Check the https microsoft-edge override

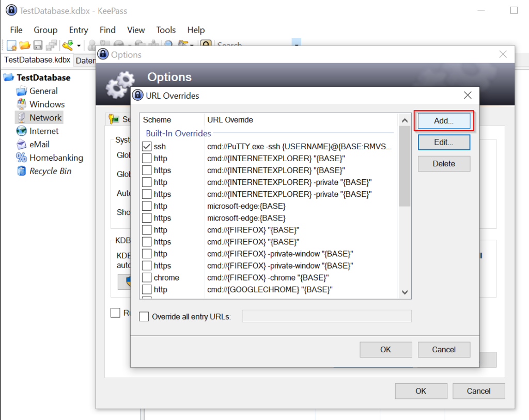click(147, 218)
